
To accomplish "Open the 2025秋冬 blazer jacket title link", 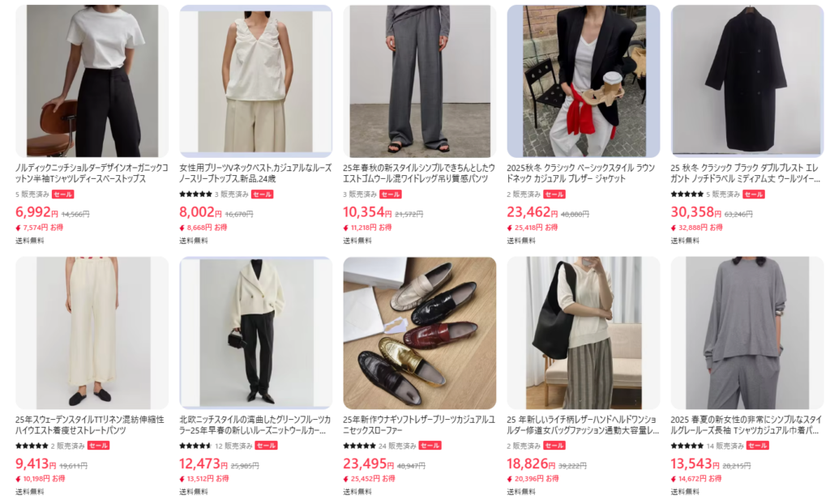I will point(580,173).
